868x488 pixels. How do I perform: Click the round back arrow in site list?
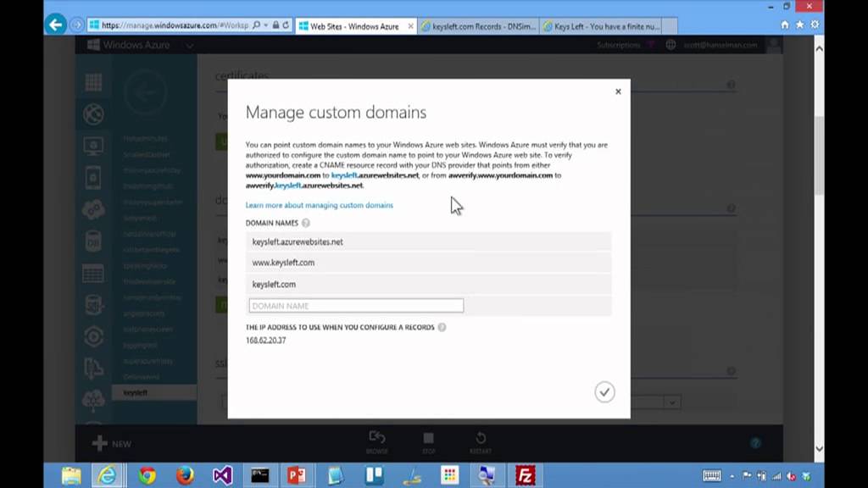tap(146, 91)
